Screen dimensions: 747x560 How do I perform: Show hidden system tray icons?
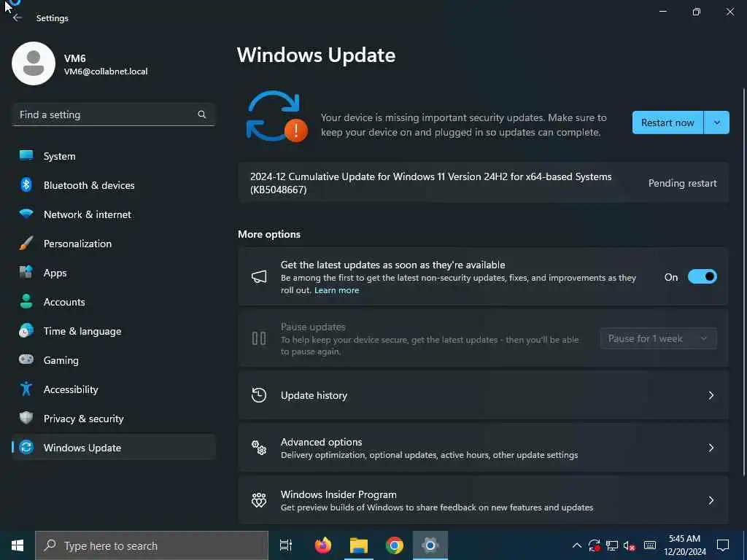(x=576, y=545)
